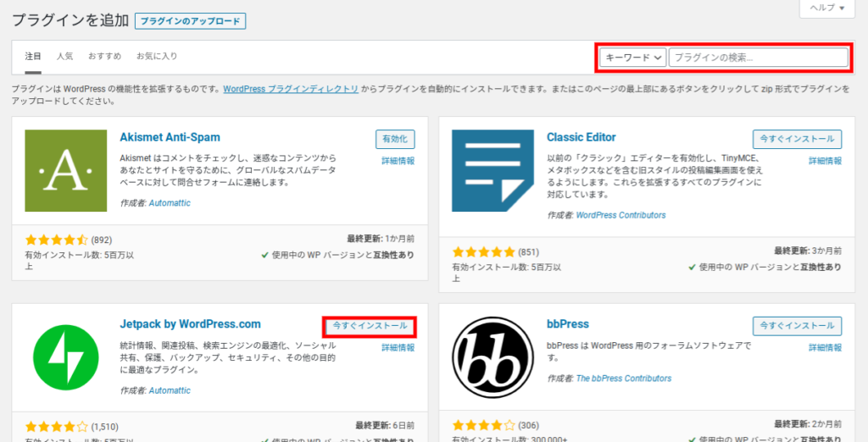Click the bbPress title link

pyautogui.click(x=568, y=323)
